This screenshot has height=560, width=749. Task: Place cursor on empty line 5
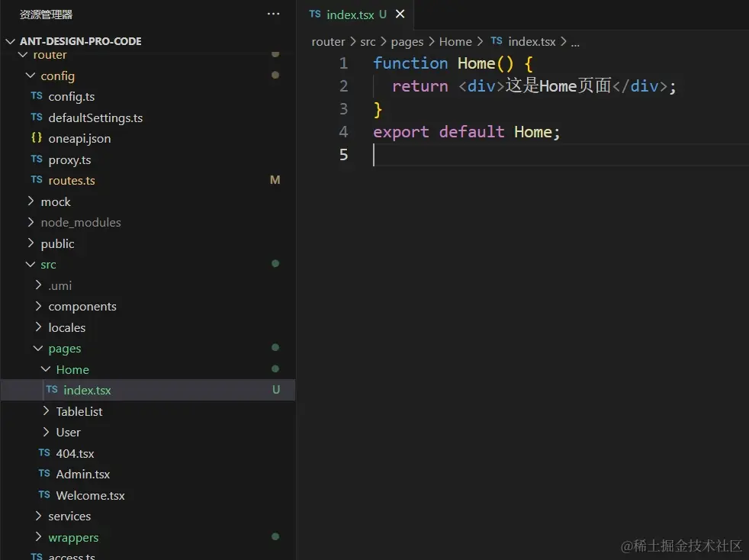point(561,155)
